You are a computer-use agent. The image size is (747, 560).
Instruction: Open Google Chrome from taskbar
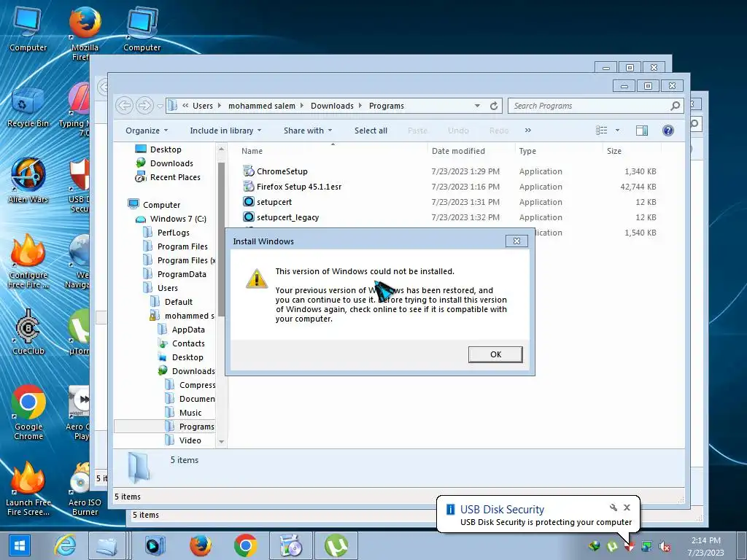(245, 545)
